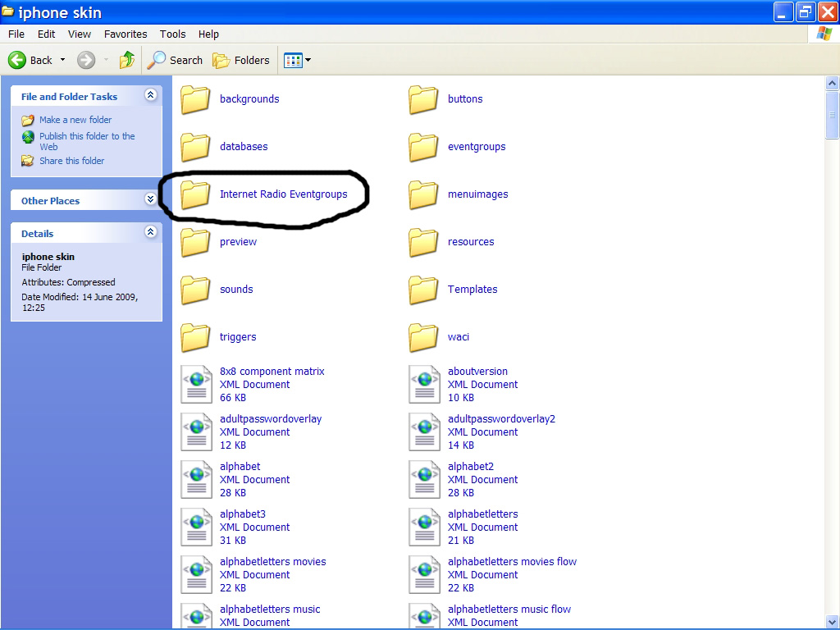Select the sounds folder icon
The height and width of the screenshot is (630, 840).
pos(195,290)
